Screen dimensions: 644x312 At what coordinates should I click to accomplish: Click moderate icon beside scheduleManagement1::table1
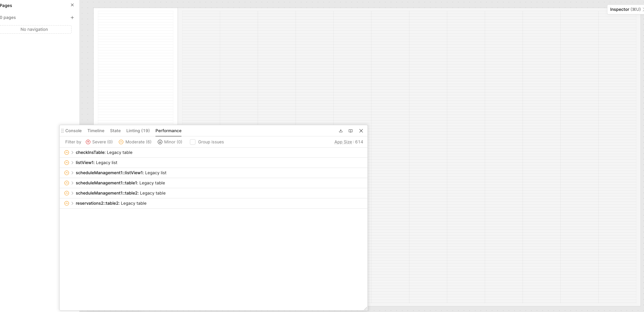tap(67, 183)
